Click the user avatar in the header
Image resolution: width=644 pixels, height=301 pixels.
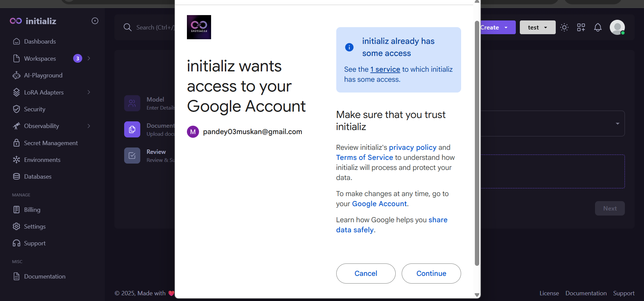tap(617, 27)
